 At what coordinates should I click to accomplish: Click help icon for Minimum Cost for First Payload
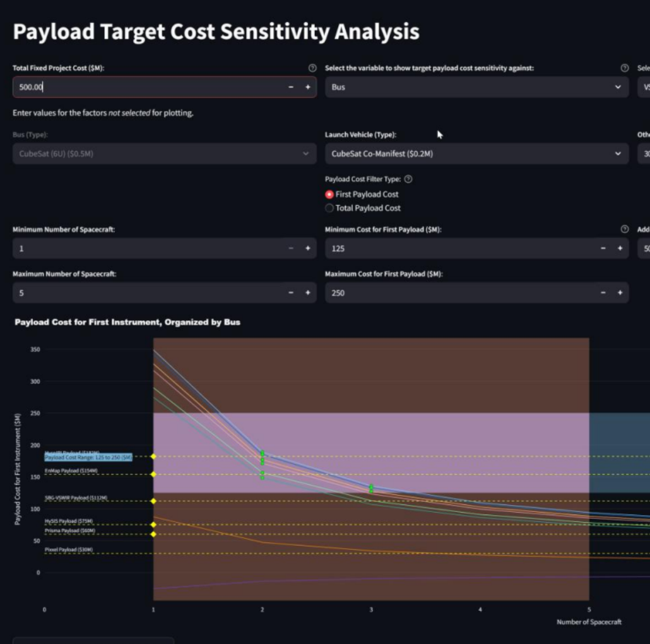[x=625, y=229]
